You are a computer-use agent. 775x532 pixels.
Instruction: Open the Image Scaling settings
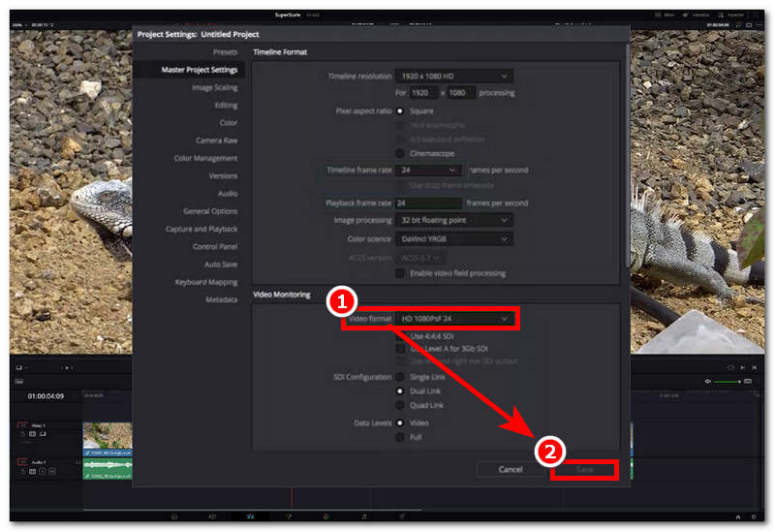214,87
